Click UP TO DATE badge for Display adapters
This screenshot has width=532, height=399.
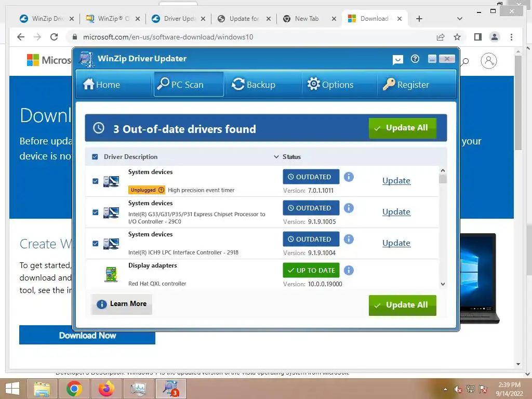pyautogui.click(x=311, y=270)
